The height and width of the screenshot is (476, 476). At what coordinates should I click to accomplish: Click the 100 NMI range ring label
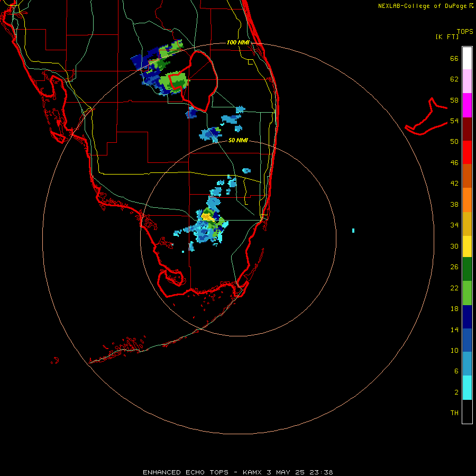(238, 42)
